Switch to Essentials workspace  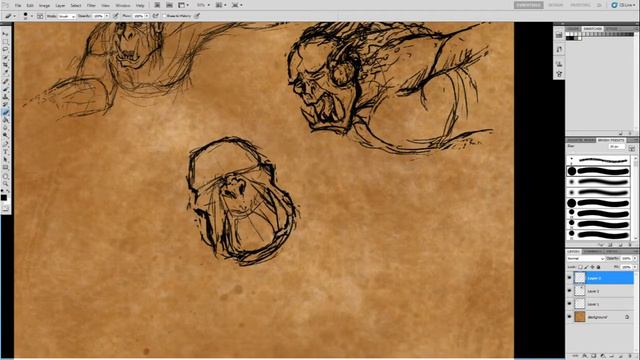[x=528, y=5]
